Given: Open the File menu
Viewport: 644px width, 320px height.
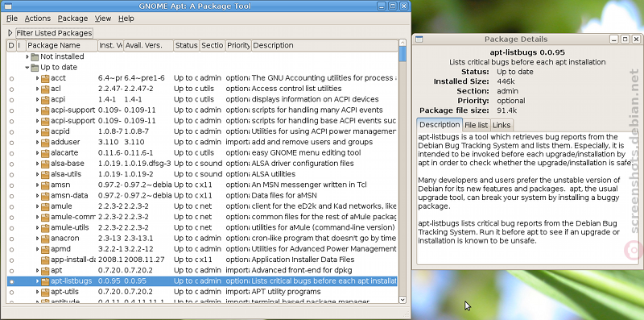Looking at the screenshot, I should click(x=12, y=18).
